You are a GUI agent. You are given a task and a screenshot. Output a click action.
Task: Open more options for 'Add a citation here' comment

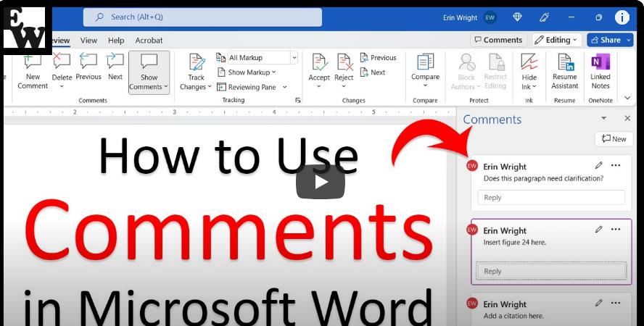[x=616, y=303]
